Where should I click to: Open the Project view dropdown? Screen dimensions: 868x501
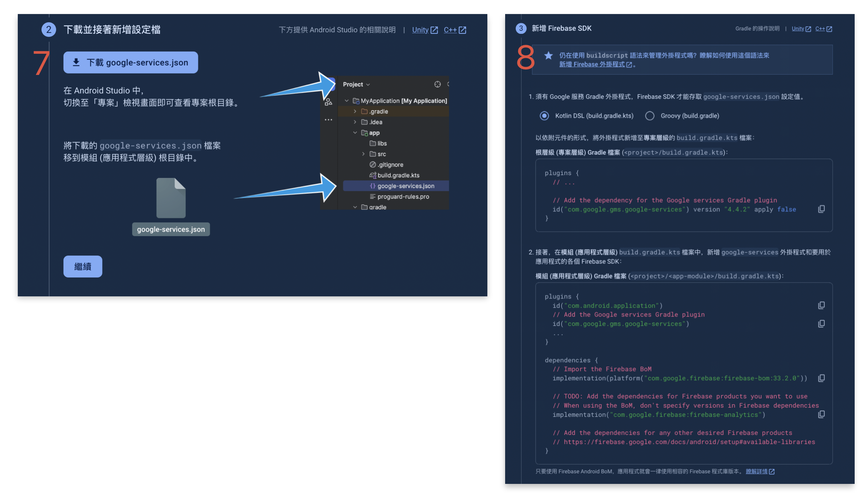[x=356, y=84]
